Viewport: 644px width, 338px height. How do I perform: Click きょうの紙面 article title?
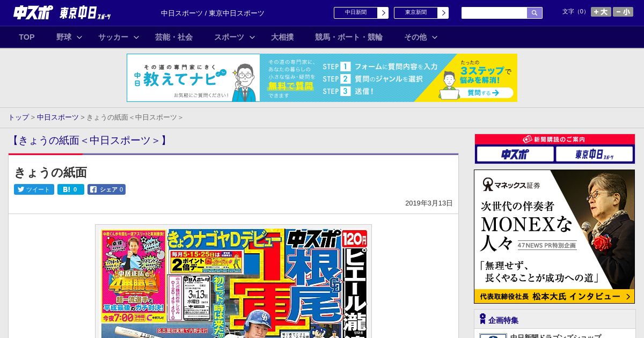[50, 172]
